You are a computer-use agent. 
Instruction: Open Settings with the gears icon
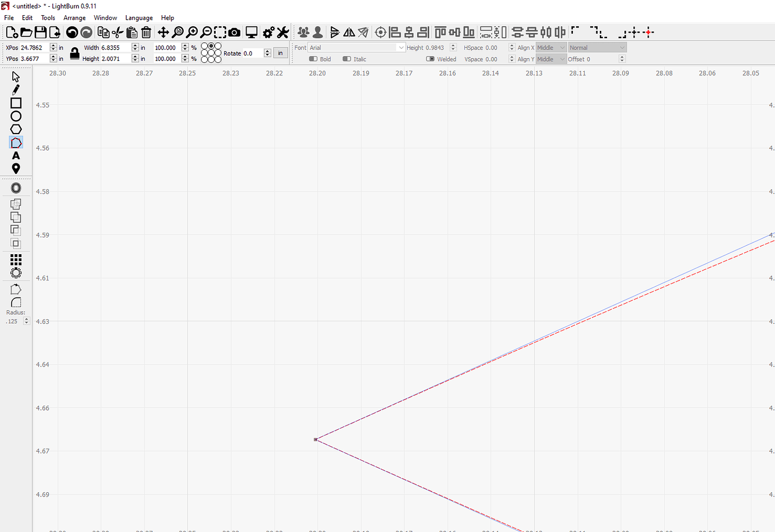coord(269,33)
